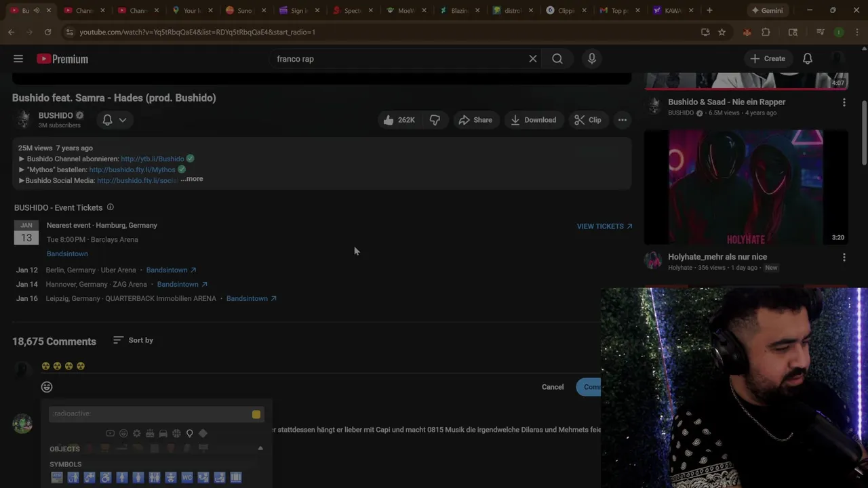The image size is (868, 488).
Task: Click the page vertical scrollbar
Action: coord(864,132)
